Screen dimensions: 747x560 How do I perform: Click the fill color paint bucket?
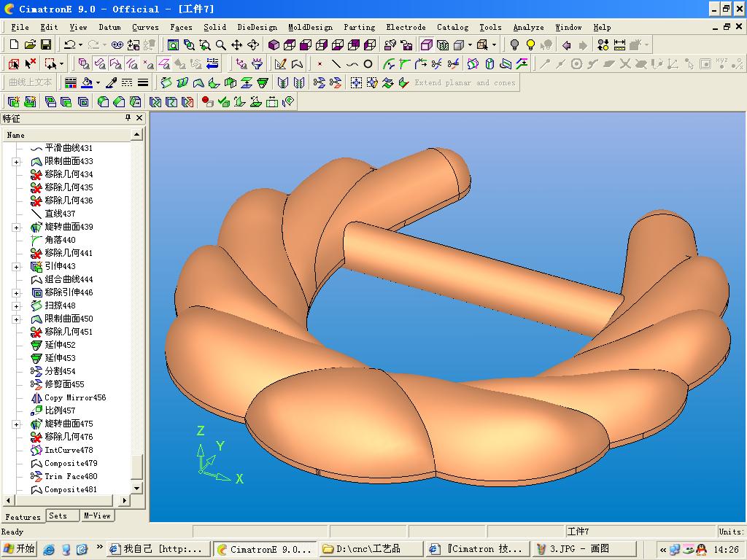pos(87,83)
